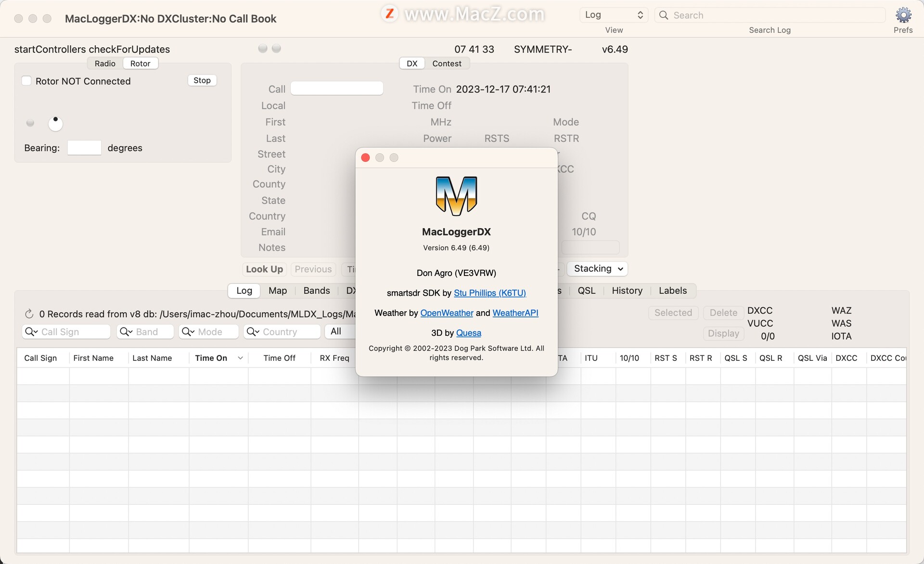Switch to History tab

(627, 290)
